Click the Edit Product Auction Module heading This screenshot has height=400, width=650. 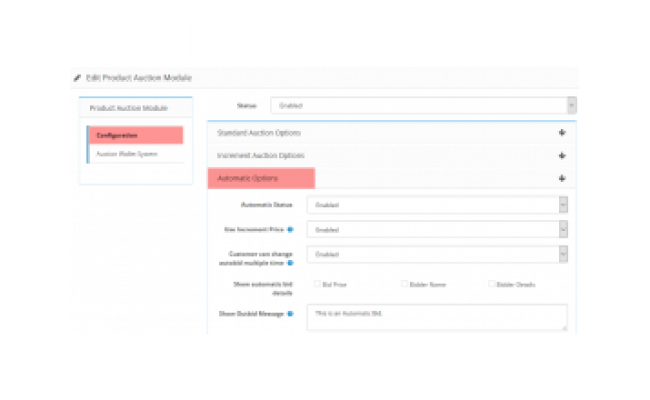[x=139, y=78]
